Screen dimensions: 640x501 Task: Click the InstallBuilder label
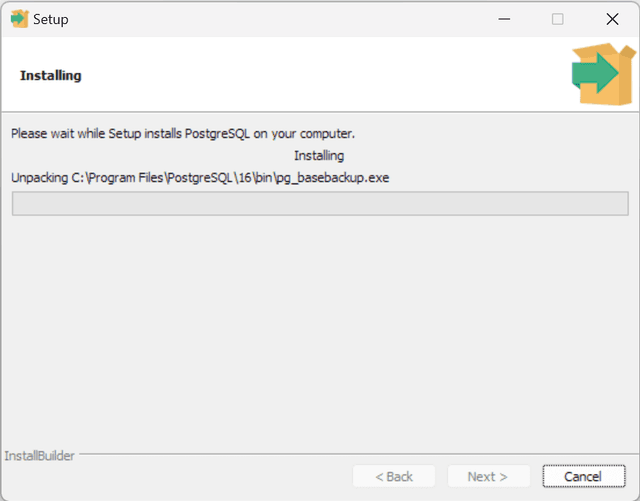pyautogui.click(x=40, y=456)
